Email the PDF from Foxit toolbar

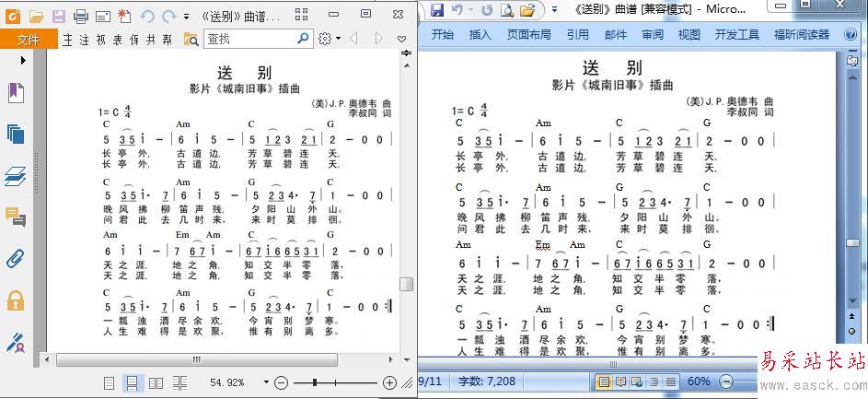[x=103, y=16]
